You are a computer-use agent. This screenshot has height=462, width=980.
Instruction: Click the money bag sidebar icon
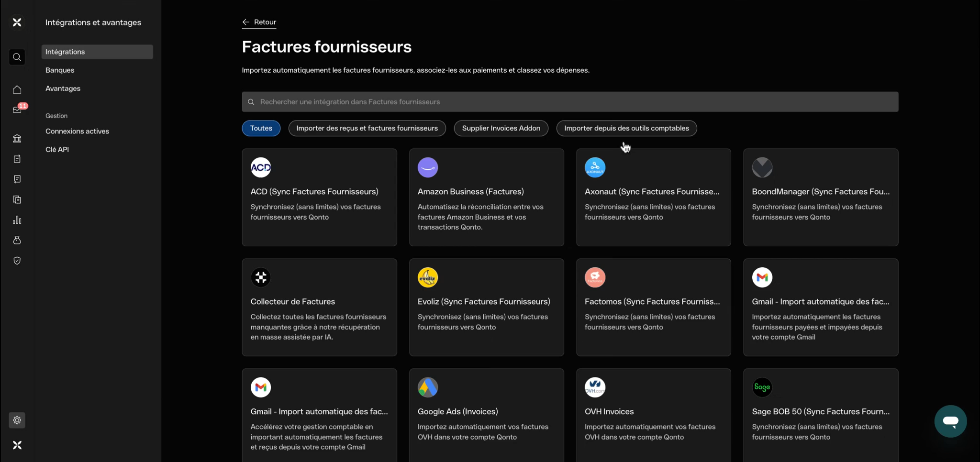pos(17,240)
